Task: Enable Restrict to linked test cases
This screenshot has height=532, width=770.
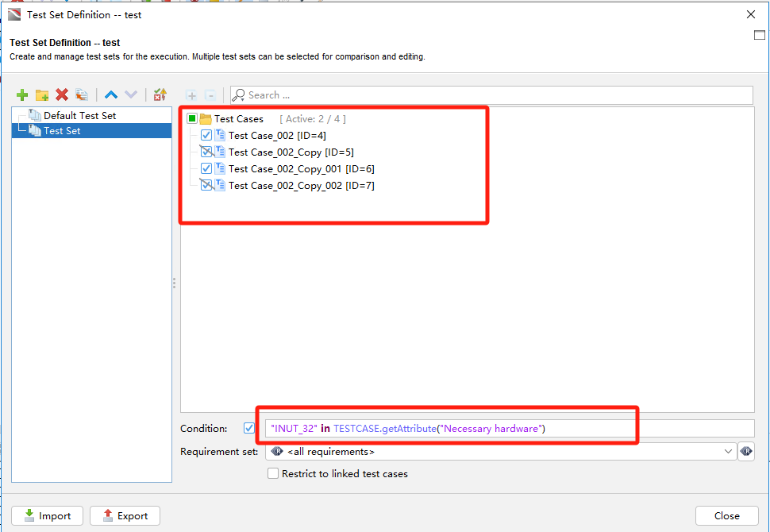Action: pos(273,473)
